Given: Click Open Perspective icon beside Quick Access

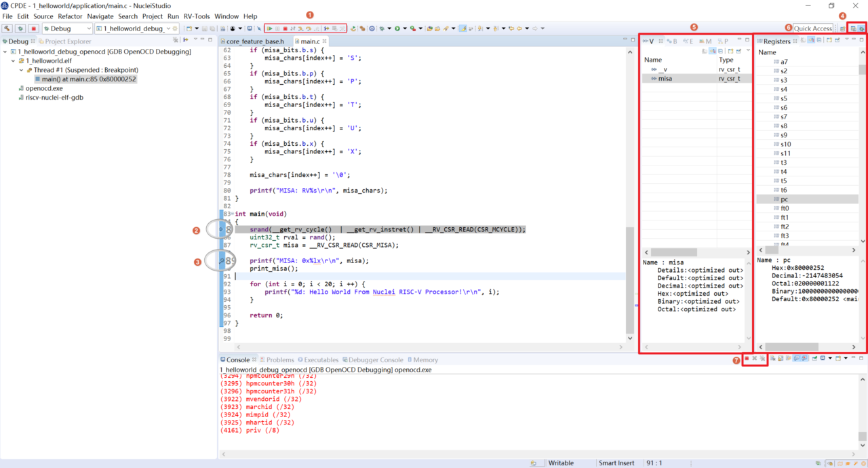Looking at the screenshot, I should [x=842, y=28].
